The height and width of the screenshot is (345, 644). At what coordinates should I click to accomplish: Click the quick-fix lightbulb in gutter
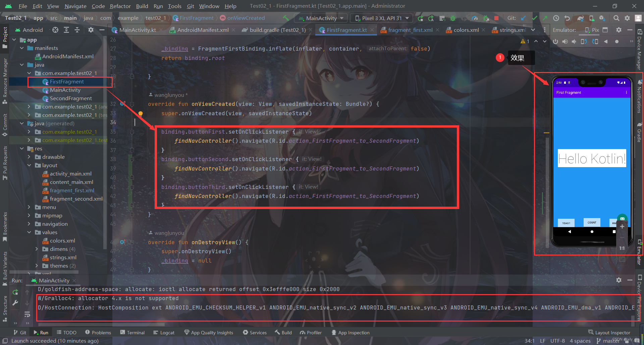(141, 114)
